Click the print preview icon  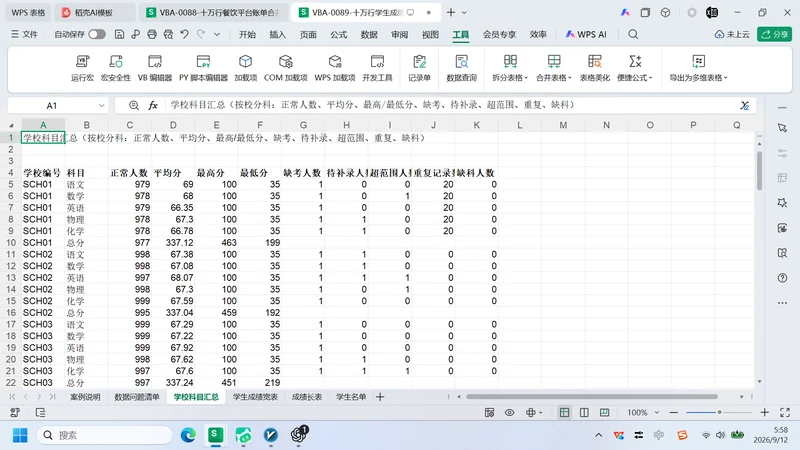click(168, 34)
